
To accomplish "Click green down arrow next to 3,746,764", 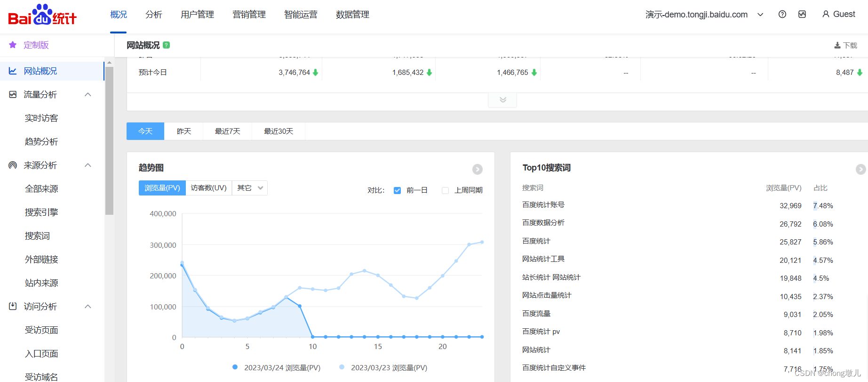I will (316, 73).
